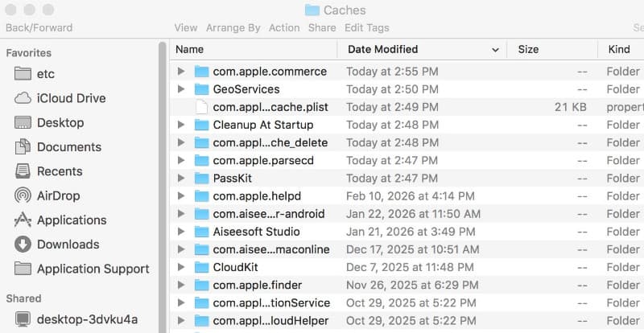This screenshot has width=644, height=333.
Task: Select iCloud Drive in the sidebar
Action: tap(60, 98)
